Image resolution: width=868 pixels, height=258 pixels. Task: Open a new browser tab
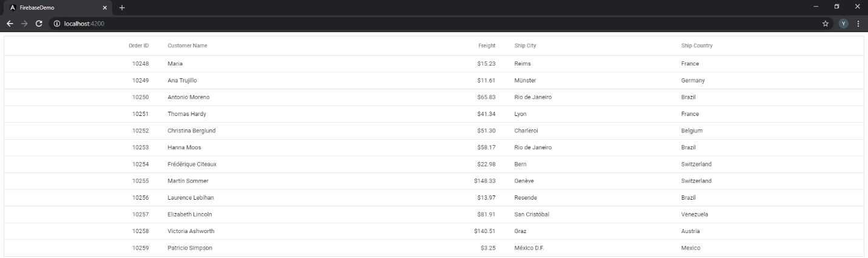(x=122, y=8)
